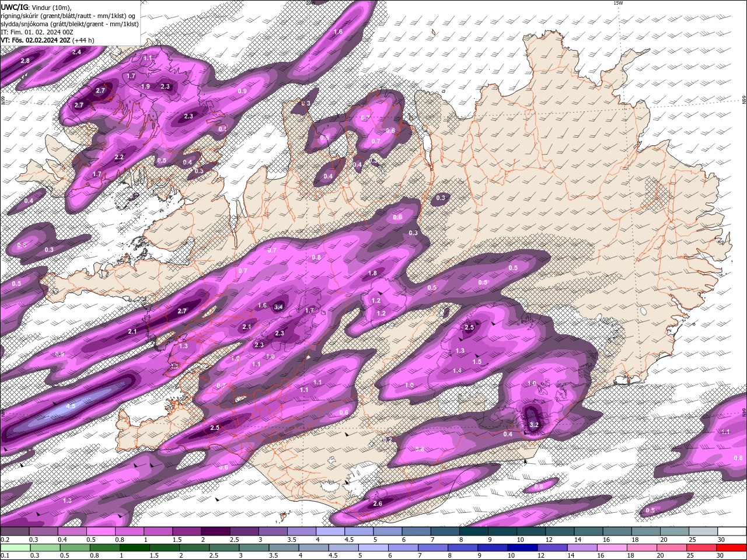Select the 'IT: Fim. 01. 02. 2024 00Z' line

[x=37, y=32]
